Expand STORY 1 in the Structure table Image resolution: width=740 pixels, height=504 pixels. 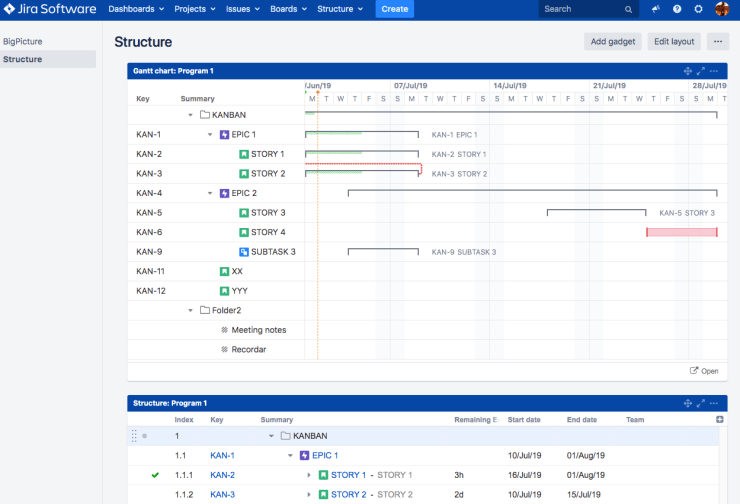point(310,475)
